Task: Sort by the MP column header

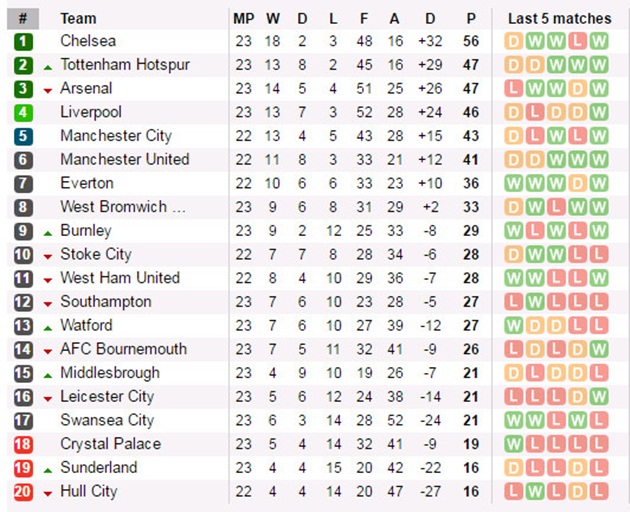Action: click(244, 18)
